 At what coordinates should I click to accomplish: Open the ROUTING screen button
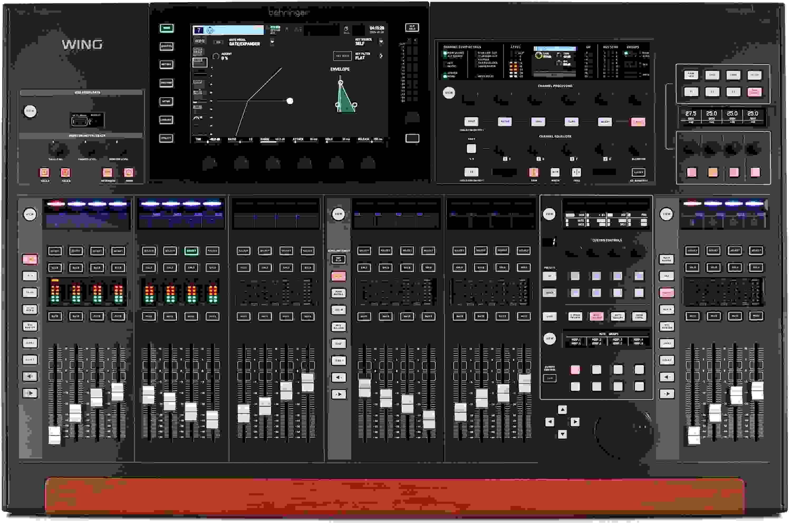click(x=166, y=83)
